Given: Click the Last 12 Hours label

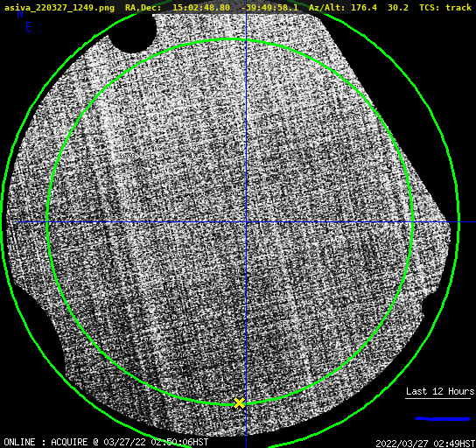Looking at the screenshot, I should coord(440,391).
